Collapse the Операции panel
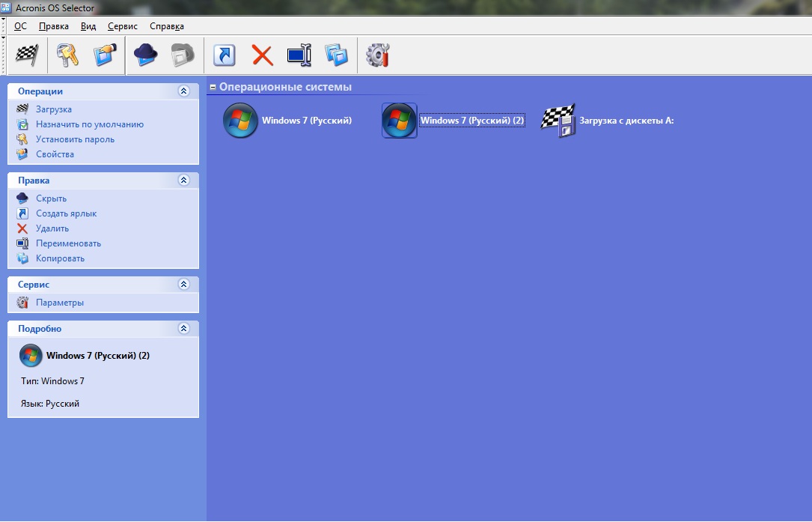Image resolution: width=812 pixels, height=522 pixels. click(x=183, y=91)
